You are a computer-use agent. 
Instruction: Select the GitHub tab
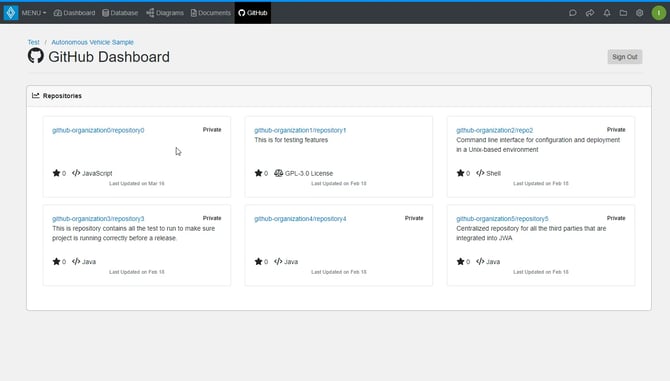[253, 13]
